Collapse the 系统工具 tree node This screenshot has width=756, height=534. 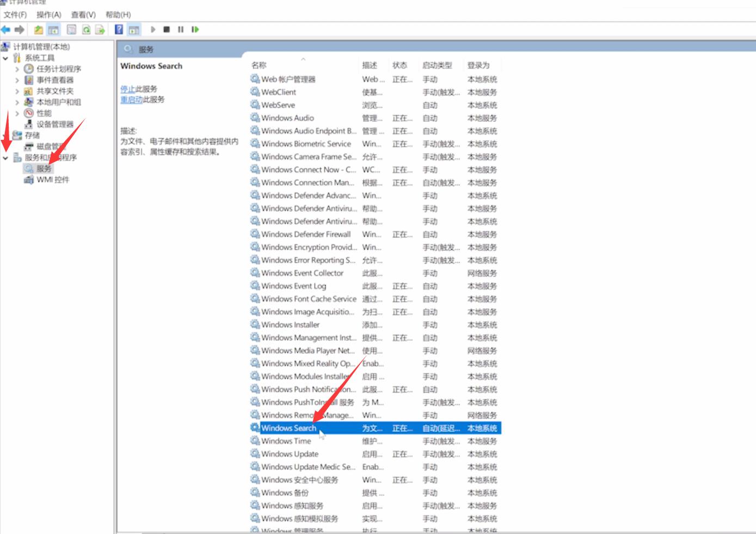pyautogui.click(x=5, y=58)
